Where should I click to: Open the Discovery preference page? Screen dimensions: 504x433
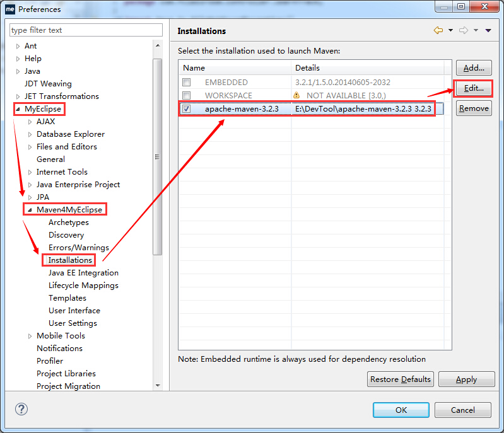tap(66, 235)
